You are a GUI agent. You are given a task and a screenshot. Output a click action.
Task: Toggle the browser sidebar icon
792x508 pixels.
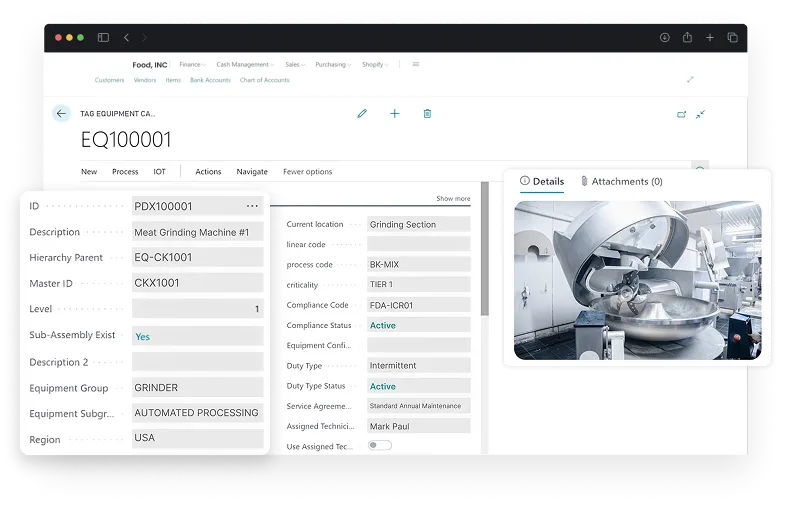click(104, 37)
